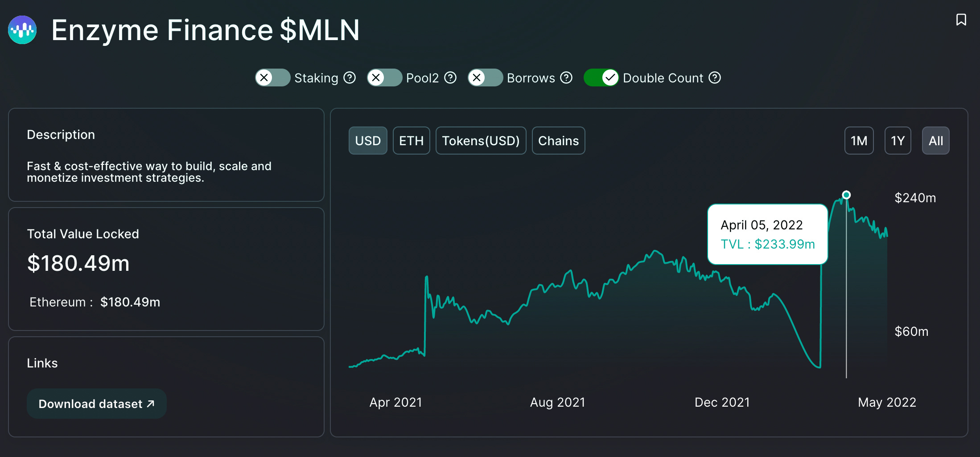This screenshot has width=980, height=457.
Task: Open the Pool2 help tooltip icon
Action: point(451,78)
